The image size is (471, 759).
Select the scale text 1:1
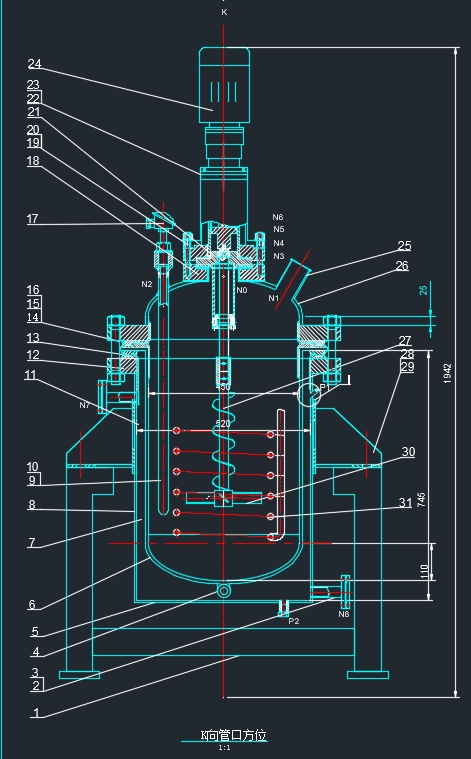tap(225, 748)
